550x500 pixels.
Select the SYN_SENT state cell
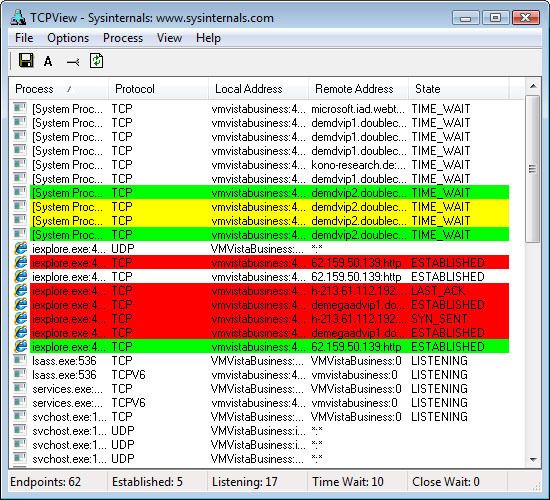pyautogui.click(x=439, y=319)
